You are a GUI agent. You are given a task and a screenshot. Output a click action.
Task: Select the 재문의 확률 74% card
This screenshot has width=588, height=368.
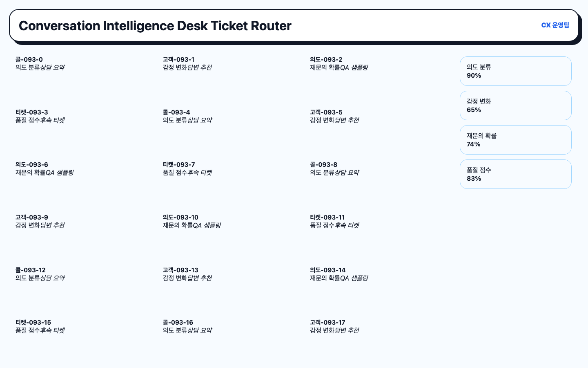[x=515, y=140]
